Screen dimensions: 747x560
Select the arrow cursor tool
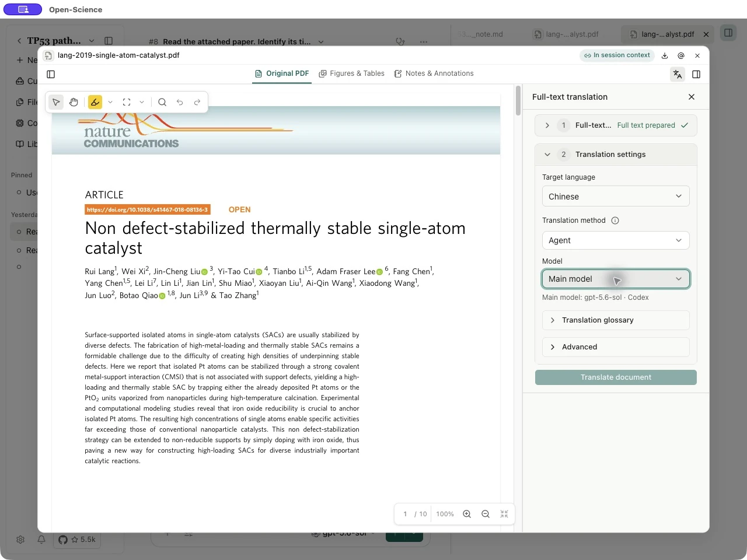56,102
